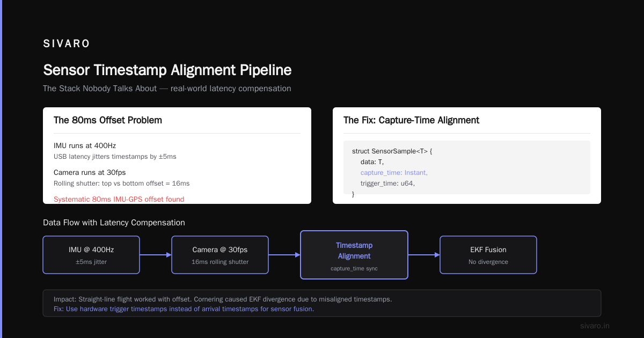Click the capture_time: Instant code line

pos(394,172)
